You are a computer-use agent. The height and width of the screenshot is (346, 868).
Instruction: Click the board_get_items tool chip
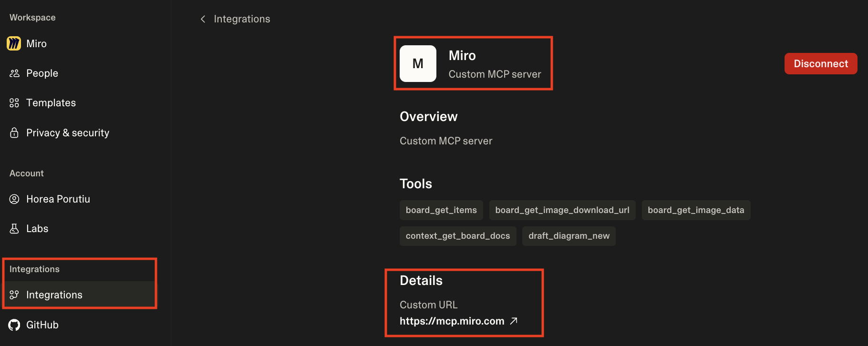click(x=441, y=210)
